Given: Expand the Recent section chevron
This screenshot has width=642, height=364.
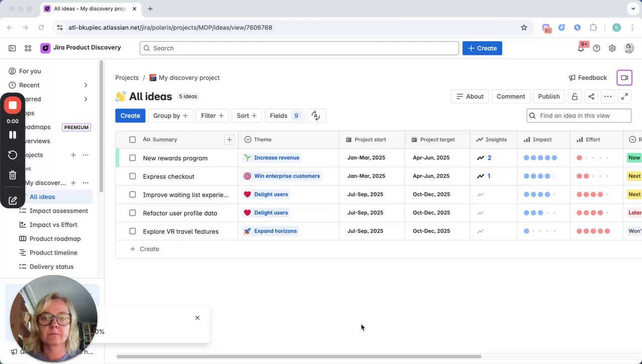Looking at the screenshot, I should click(85, 85).
